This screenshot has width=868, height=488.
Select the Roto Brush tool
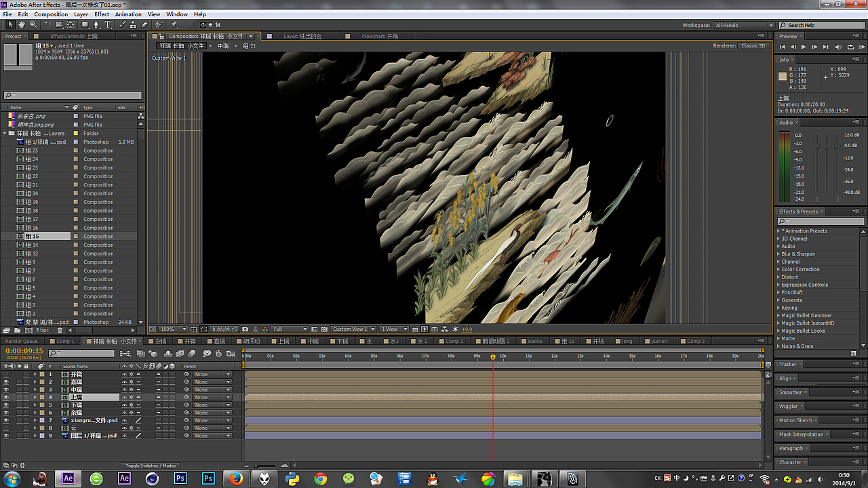[x=159, y=24]
